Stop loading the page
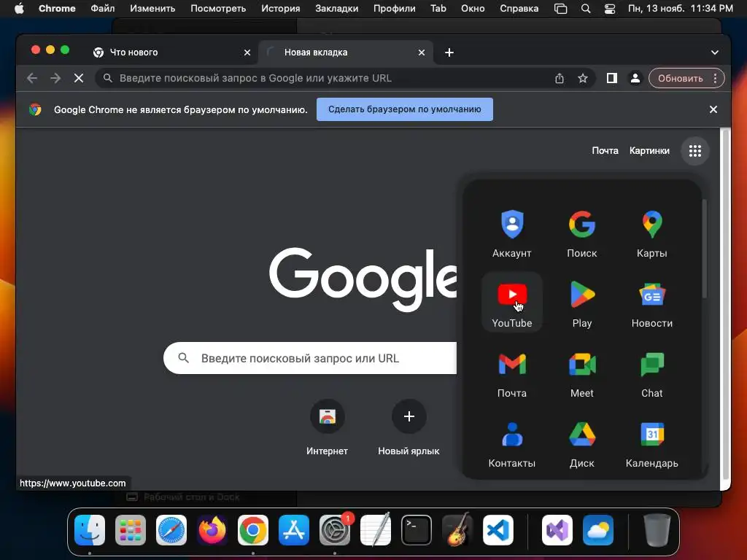The image size is (747, 560). (79, 78)
